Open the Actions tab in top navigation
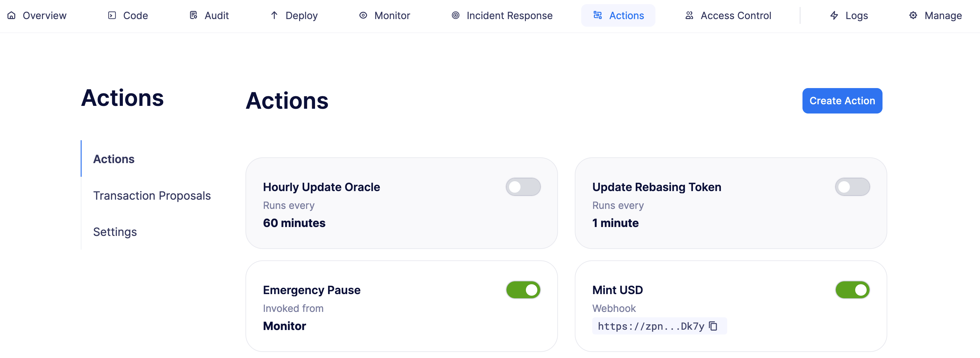This screenshot has width=980, height=358. pos(618,15)
